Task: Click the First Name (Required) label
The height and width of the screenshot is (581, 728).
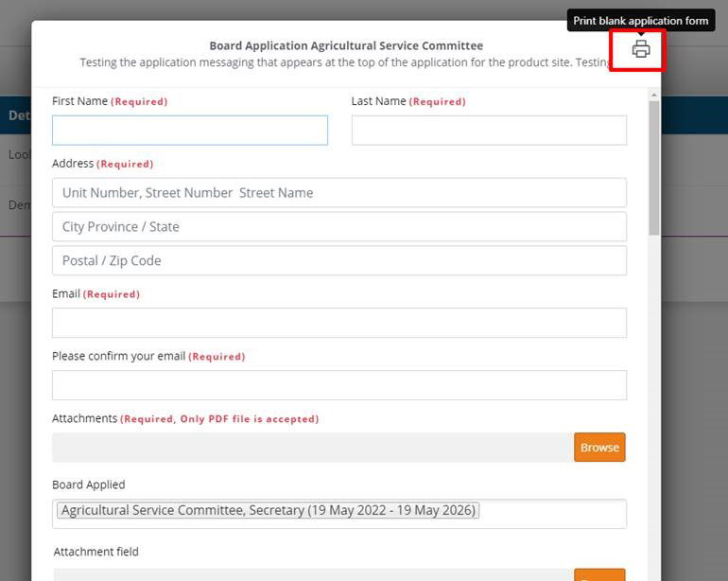Action: (x=110, y=101)
